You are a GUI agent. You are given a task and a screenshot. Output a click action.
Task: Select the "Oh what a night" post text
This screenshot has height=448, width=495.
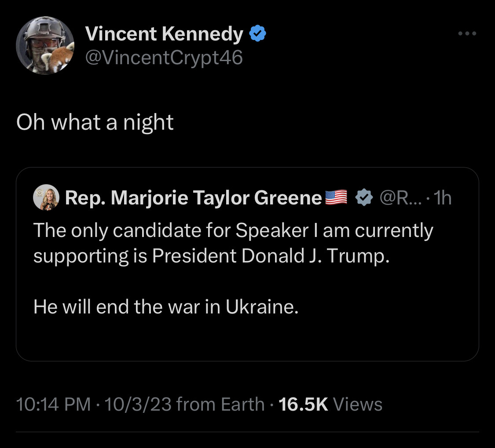95,122
